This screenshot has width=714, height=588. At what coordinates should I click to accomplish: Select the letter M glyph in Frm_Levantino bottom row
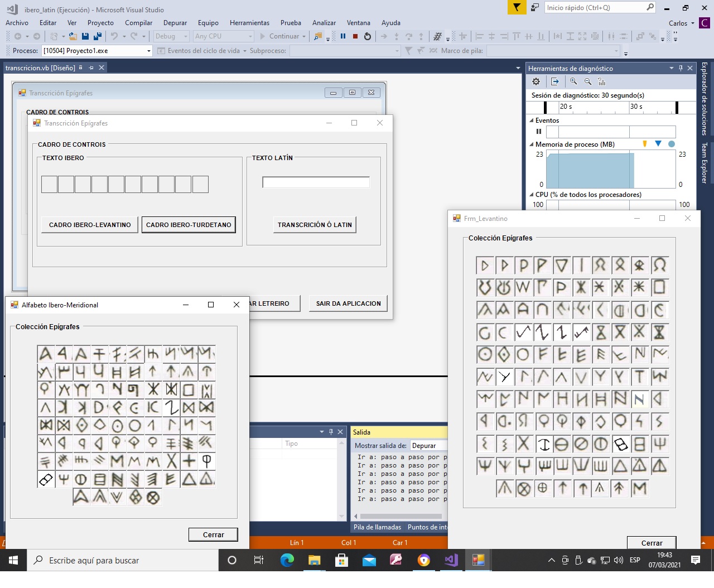[639, 488]
